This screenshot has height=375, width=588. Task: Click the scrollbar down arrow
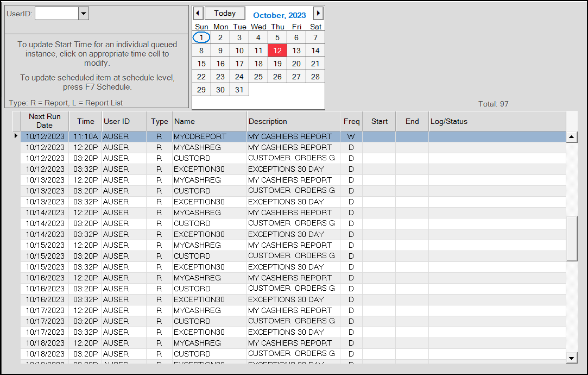tap(572, 358)
